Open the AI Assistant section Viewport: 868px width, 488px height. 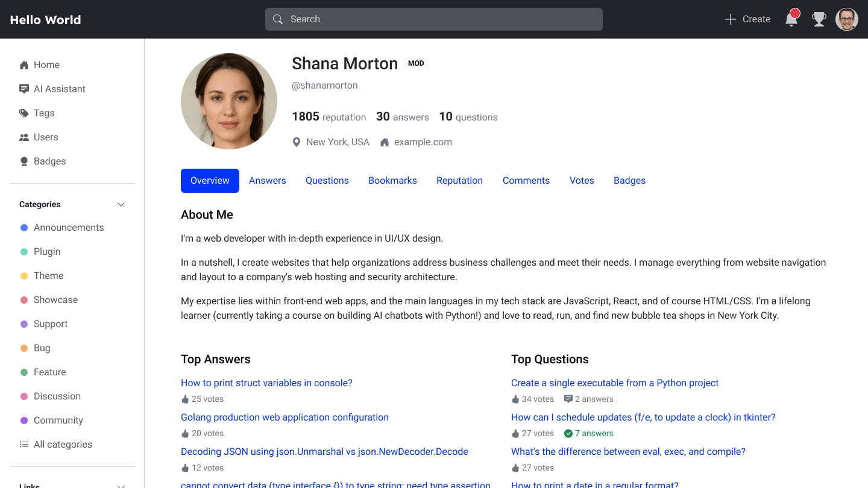tap(24, 89)
